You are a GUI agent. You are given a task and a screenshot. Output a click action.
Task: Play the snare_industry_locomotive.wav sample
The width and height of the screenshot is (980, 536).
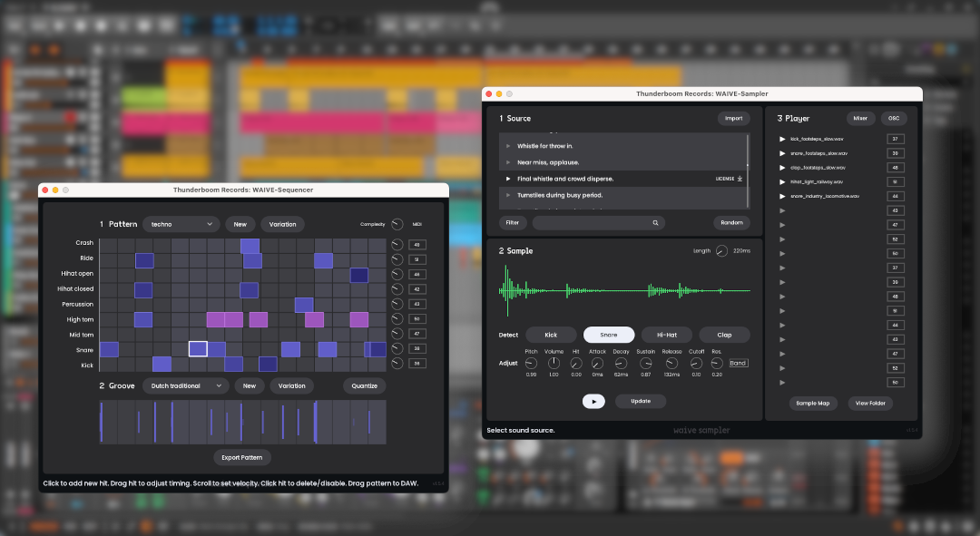(x=782, y=196)
